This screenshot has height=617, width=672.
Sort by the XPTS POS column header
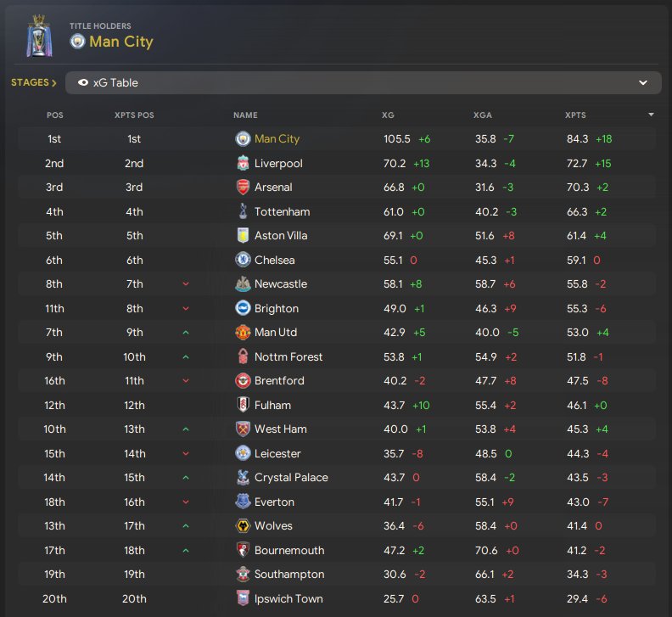(x=134, y=115)
